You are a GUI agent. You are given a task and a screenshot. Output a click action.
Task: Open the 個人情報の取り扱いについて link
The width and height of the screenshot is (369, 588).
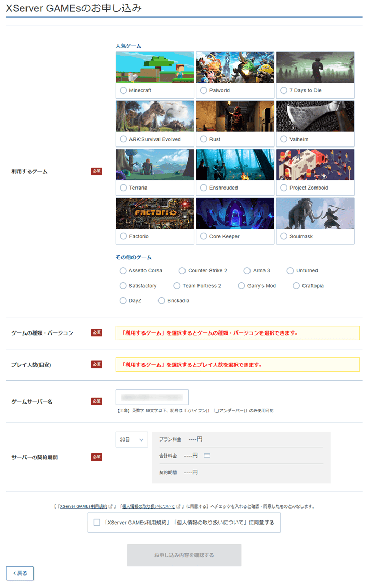(x=148, y=506)
